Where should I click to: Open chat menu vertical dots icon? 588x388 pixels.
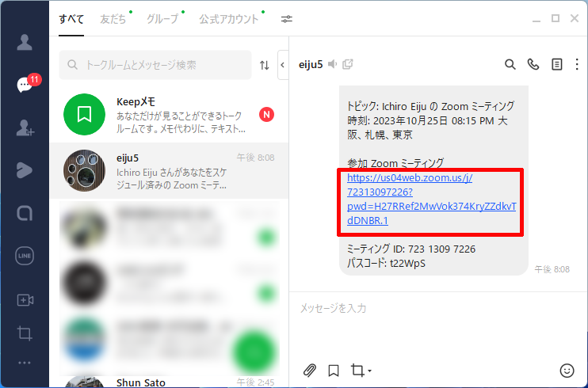[x=577, y=64]
